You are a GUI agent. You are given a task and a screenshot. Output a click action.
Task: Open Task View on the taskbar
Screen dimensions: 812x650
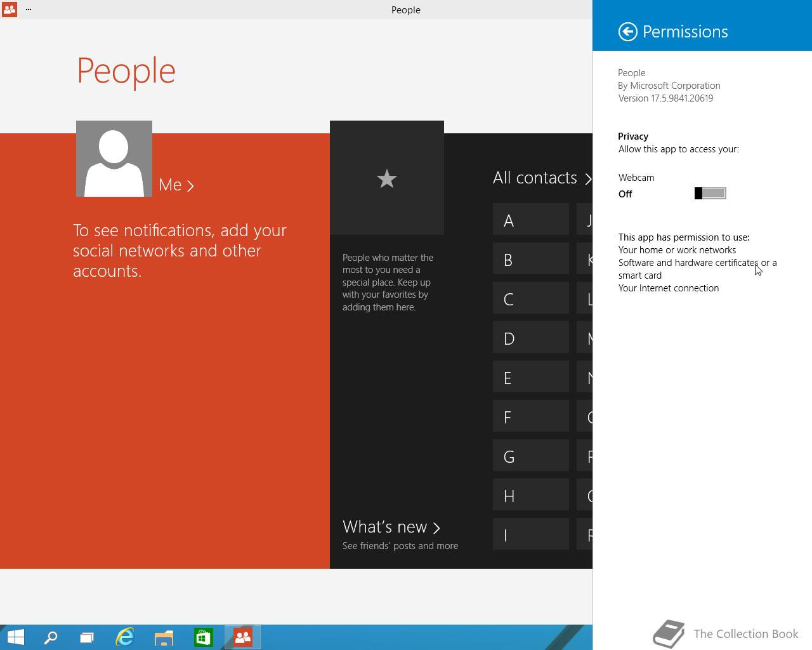(87, 637)
